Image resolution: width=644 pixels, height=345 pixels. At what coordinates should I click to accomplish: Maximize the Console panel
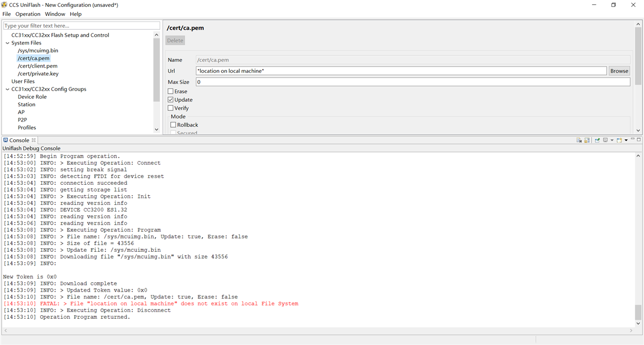(639, 140)
